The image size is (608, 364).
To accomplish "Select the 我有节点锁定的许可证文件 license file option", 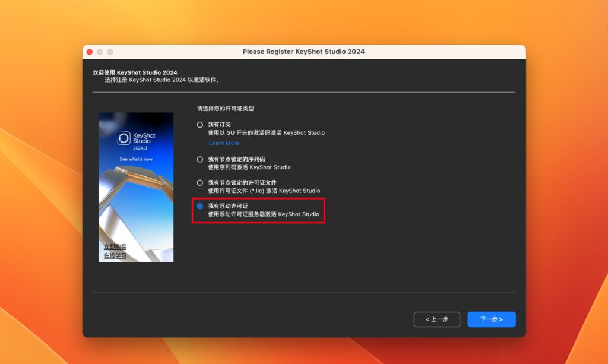I will coord(199,182).
